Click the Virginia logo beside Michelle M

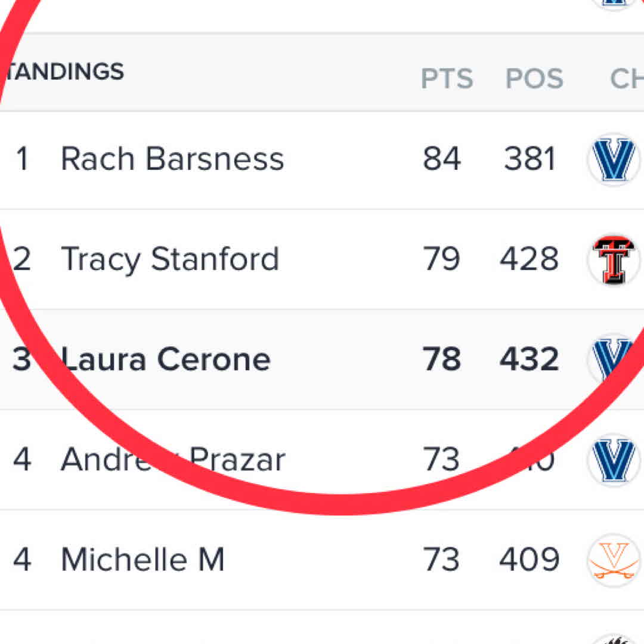pos(614,561)
